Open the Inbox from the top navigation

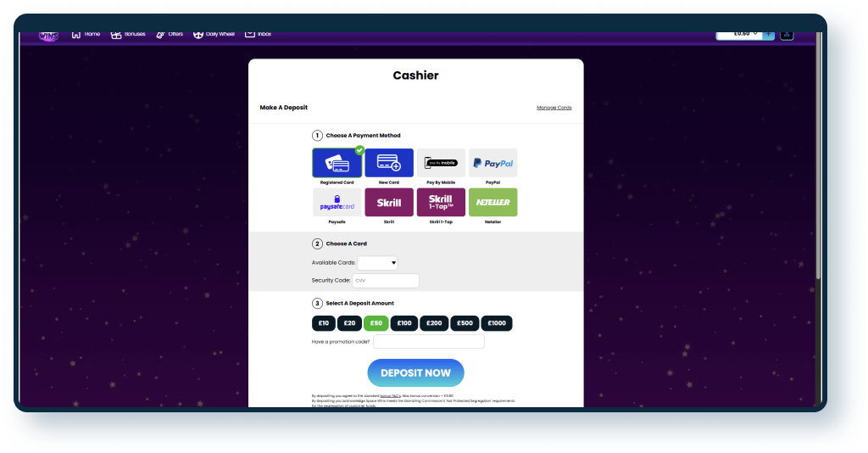click(259, 34)
